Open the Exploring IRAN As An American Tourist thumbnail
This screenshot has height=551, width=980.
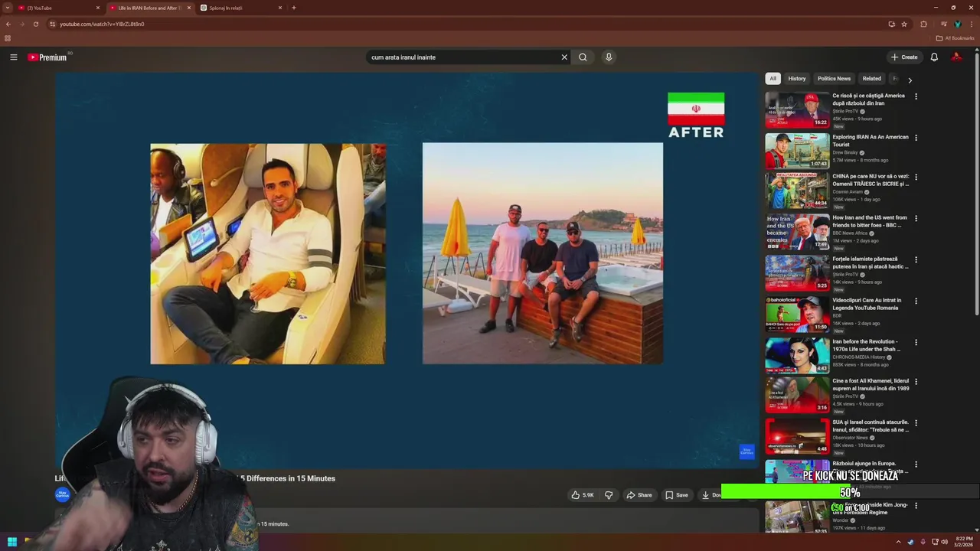coord(797,151)
